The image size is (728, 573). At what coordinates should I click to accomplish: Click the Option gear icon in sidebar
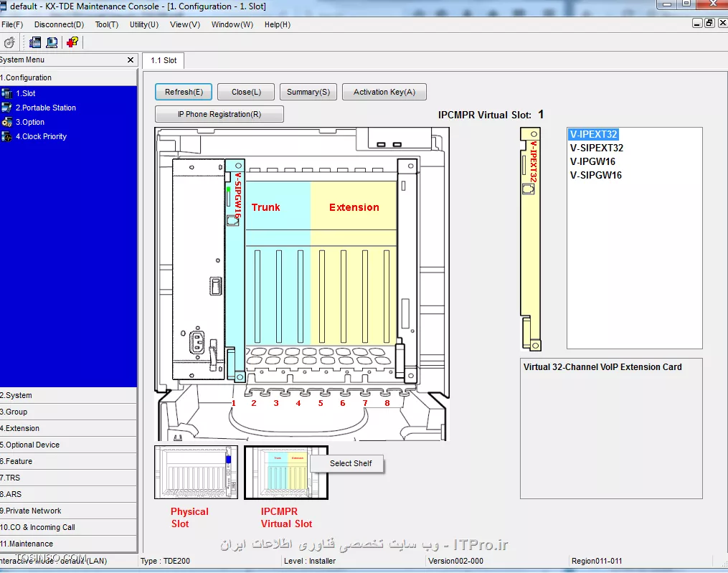pos(6,122)
